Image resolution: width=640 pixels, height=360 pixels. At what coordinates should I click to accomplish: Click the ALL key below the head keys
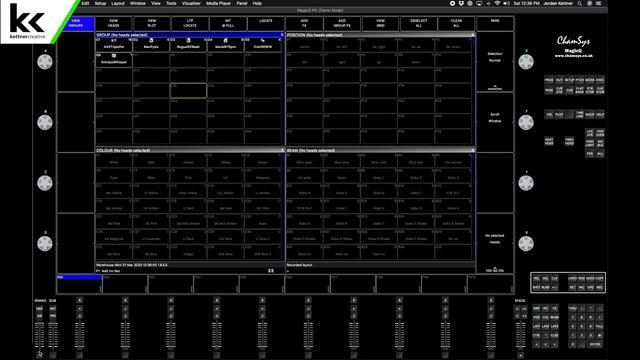pos(600,153)
